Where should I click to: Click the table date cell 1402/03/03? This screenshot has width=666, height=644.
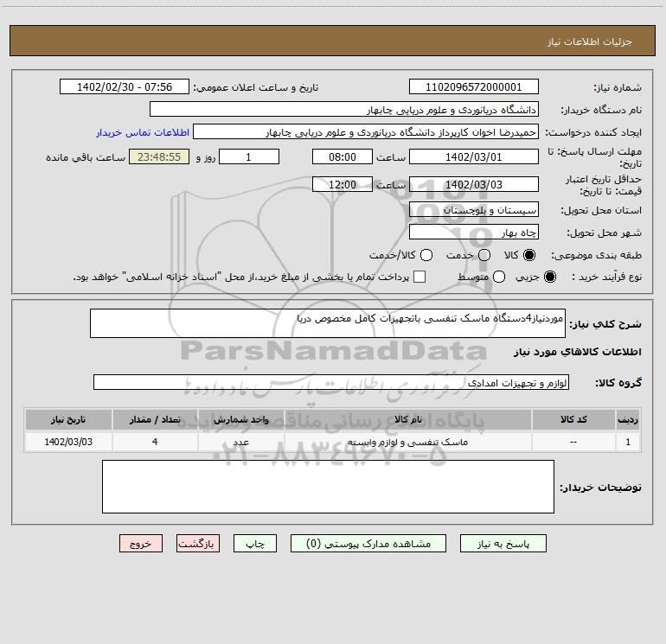[x=68, y=442]
